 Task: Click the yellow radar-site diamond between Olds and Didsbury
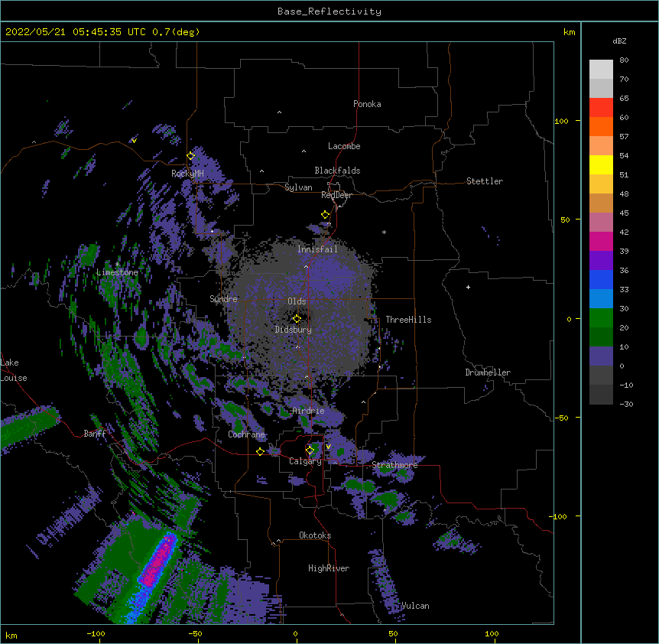(x=297, y=318)
